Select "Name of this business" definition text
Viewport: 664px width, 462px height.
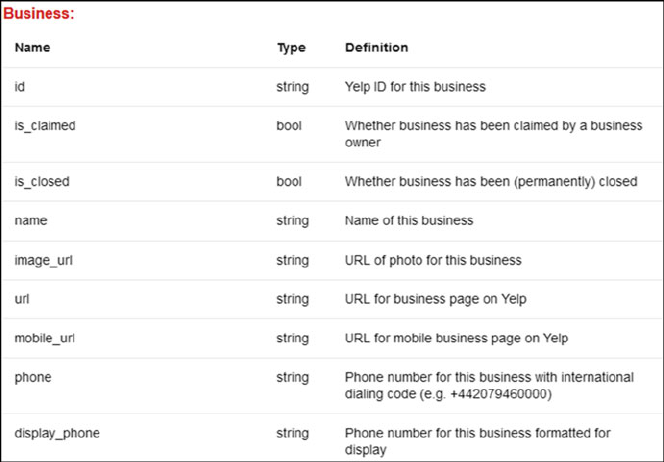(x=409, y=220)
